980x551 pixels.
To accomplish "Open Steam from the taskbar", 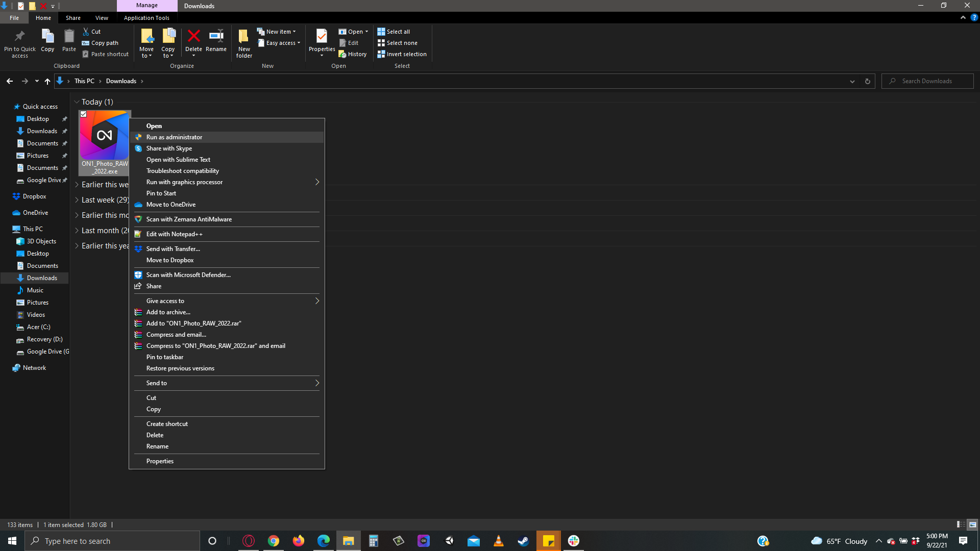I will (523, 541).
